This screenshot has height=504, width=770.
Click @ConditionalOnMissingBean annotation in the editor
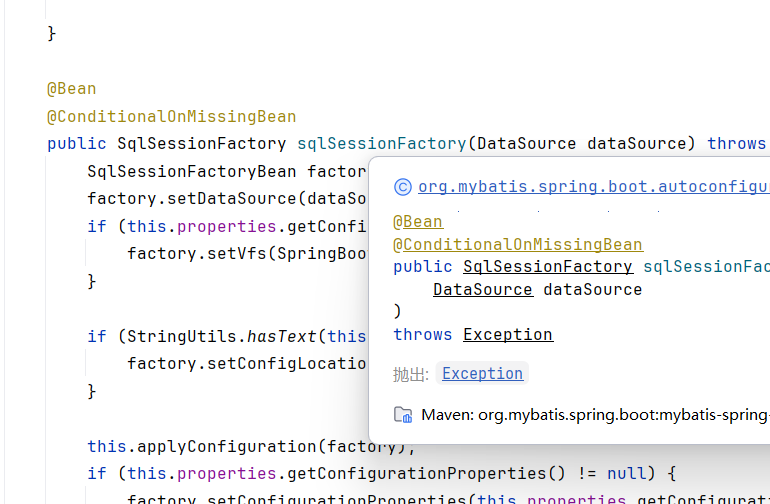point(171,116)
